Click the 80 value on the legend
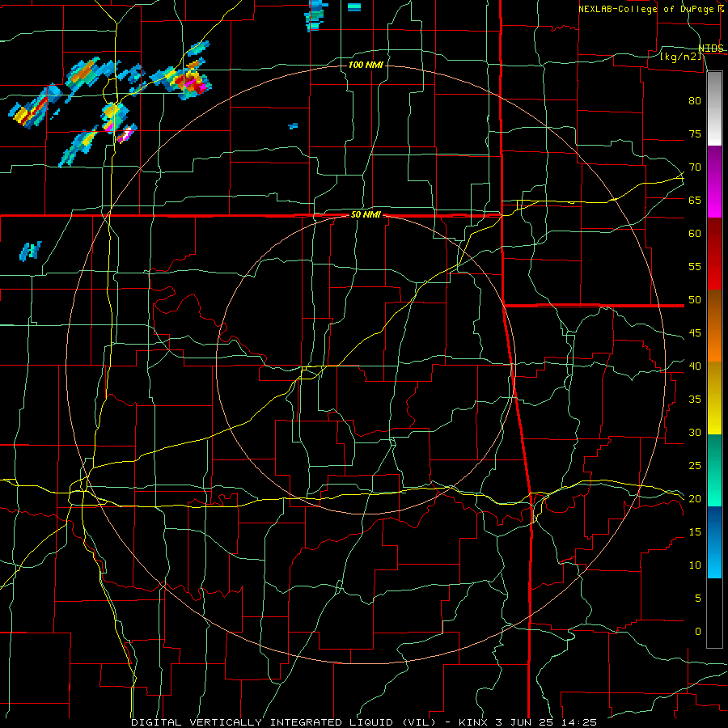This screenshot has width=728, height=728. [x=695, y=101]
